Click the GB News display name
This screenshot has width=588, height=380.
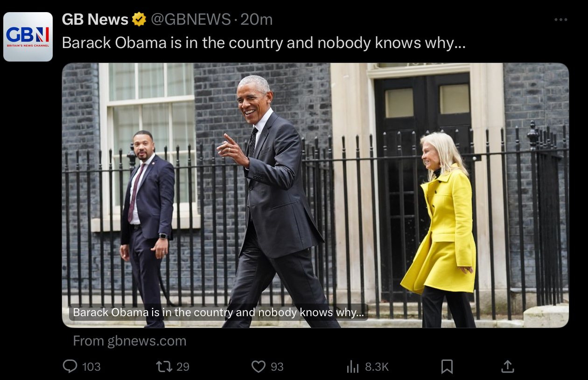point(95,19)
